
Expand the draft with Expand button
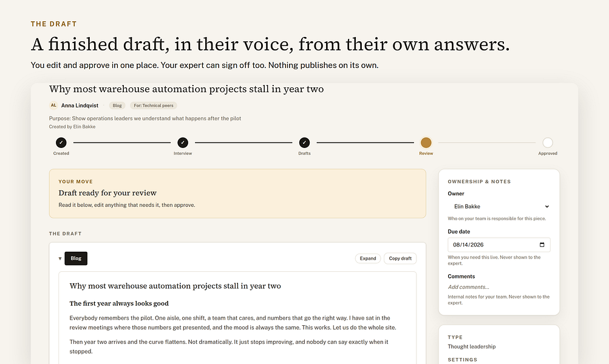[x=367, y=258]
